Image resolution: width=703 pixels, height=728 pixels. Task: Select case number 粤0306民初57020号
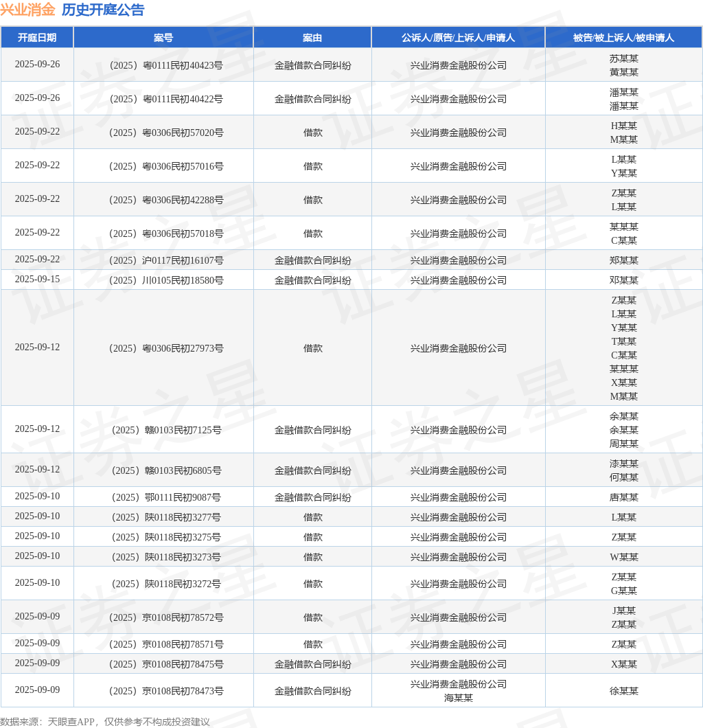tap(166, 133)
